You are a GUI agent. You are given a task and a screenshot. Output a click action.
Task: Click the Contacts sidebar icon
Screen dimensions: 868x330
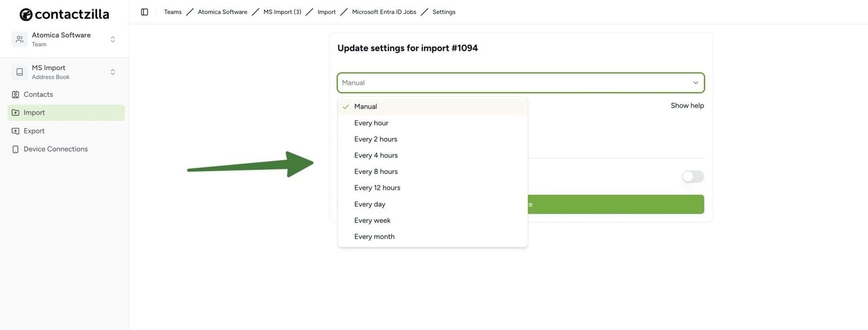(x=15, y=94)
